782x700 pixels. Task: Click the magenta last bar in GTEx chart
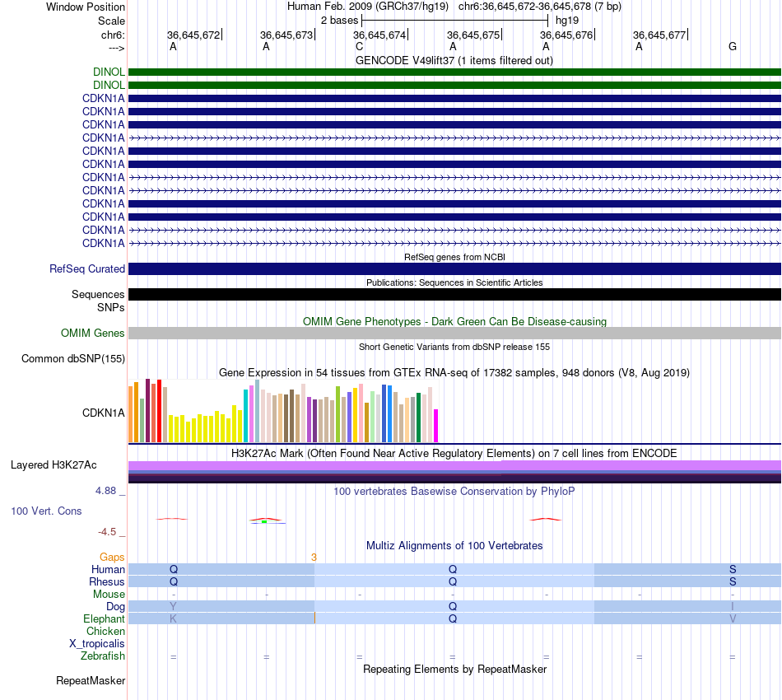coord(436,426)
